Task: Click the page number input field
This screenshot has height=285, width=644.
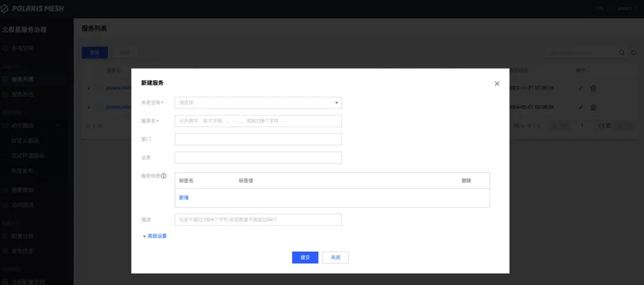Action: (x=582, y=125)
